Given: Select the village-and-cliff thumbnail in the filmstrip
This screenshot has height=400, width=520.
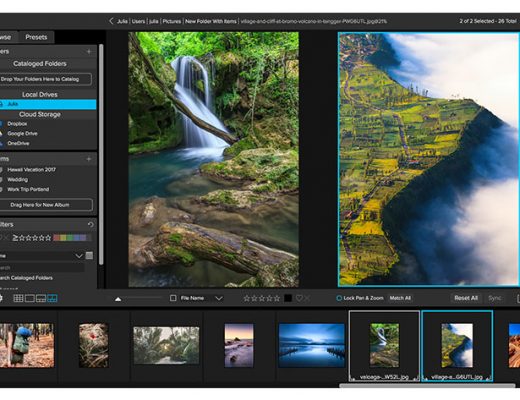Looking at the screenshot, I should 457,345.
